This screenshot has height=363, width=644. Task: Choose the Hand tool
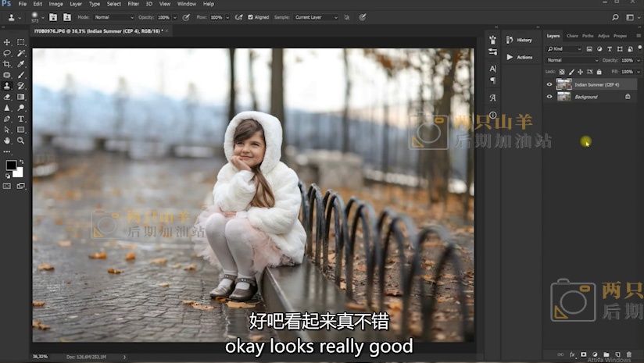point(7,141)
